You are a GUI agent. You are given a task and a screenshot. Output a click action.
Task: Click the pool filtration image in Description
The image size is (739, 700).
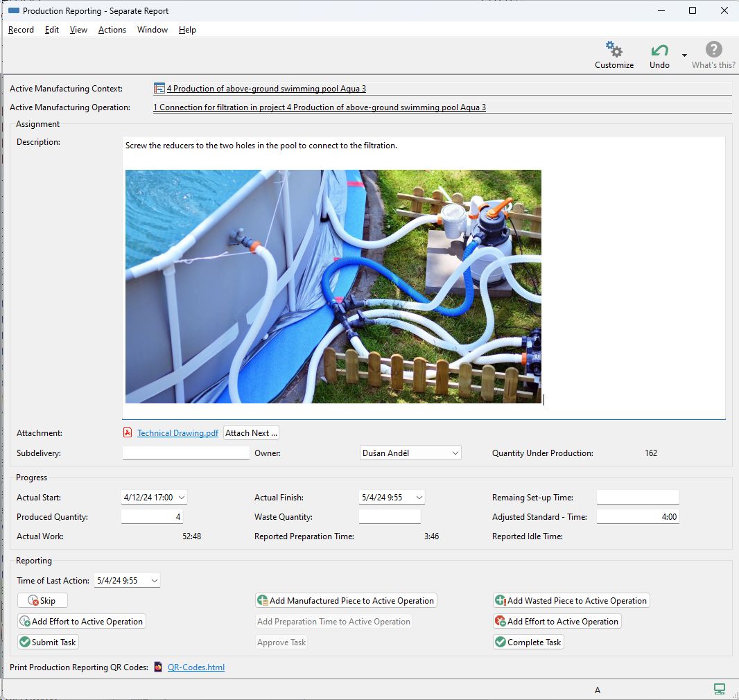pos(333,286)
